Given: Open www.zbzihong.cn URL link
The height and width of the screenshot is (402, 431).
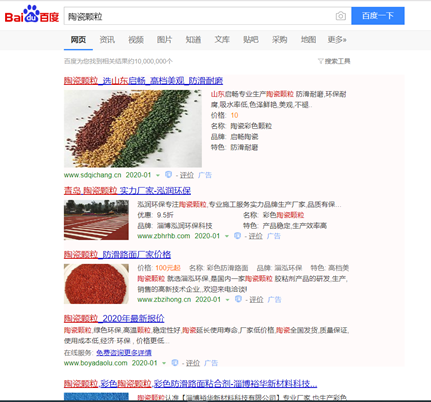Looking at the screenshot, I should [164, 300].
